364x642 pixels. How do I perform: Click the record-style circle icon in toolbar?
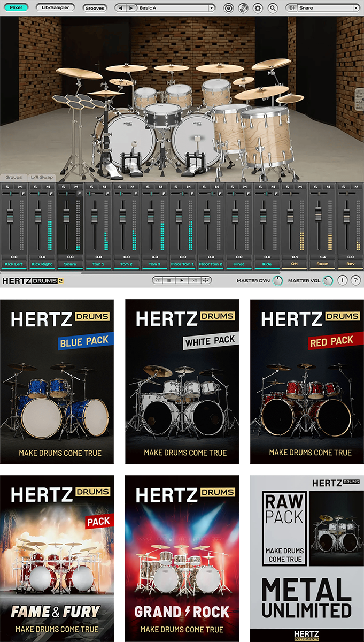[x=228, y=8]
